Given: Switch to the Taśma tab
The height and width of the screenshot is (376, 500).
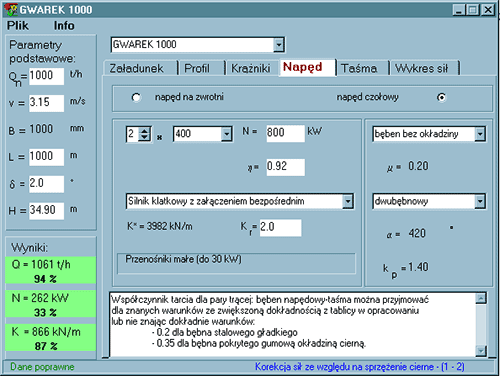Looking at the screenshot, I should 362,68.
